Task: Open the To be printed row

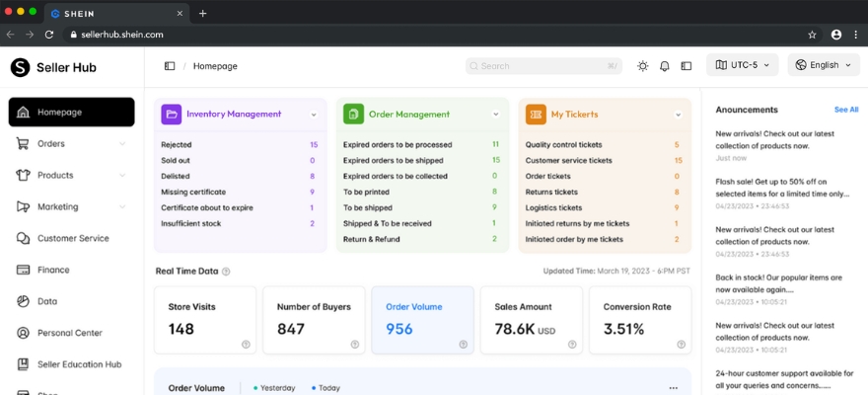Action: tap(422, 192)
